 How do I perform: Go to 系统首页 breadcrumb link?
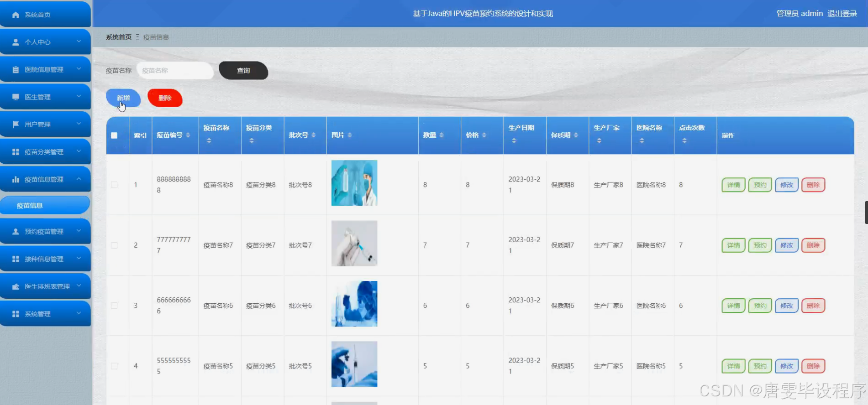point(119,37)
